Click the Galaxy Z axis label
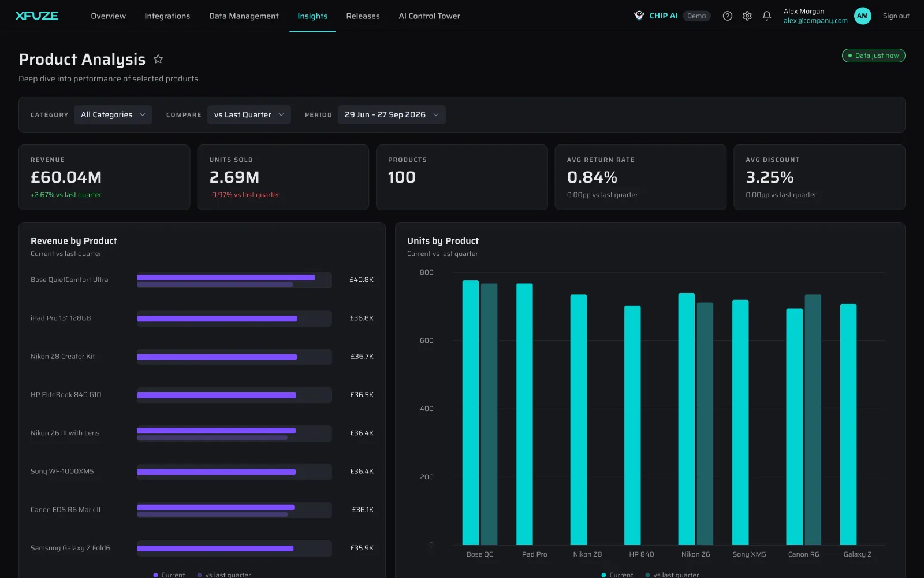This screenshot has height=578, width=924. [x=857, y=554]
